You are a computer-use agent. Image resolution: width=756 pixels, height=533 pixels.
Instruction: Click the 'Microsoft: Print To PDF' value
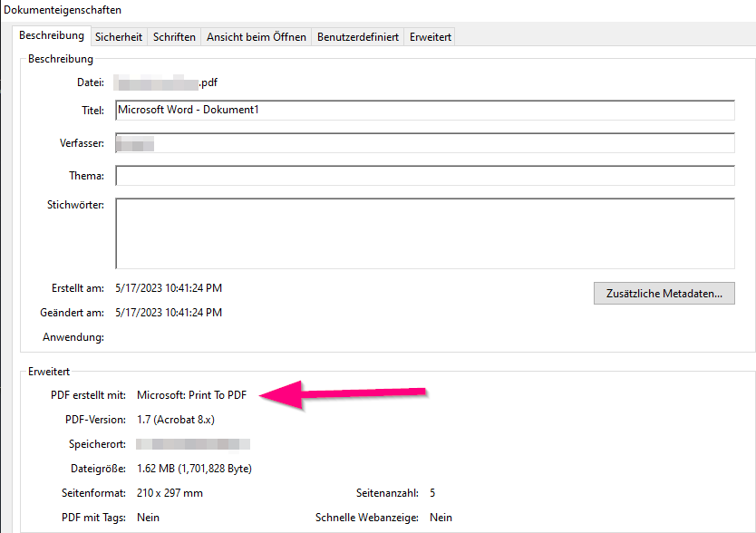click(191, 395)
